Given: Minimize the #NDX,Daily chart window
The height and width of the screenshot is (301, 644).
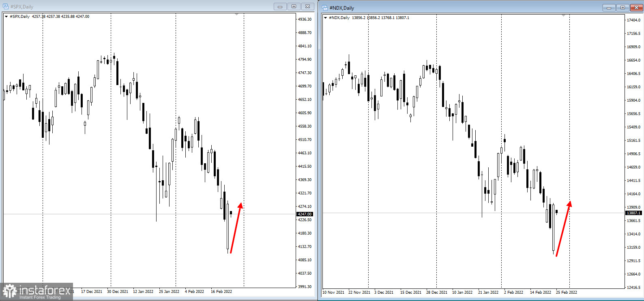Looking at the screenshot, I should click(609, 8).
